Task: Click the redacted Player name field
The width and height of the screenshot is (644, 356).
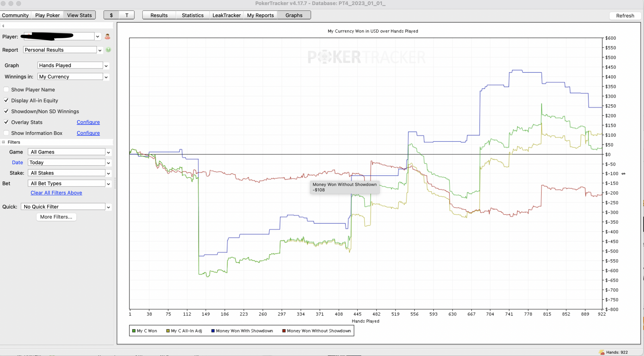Action: tap(59, 36)
